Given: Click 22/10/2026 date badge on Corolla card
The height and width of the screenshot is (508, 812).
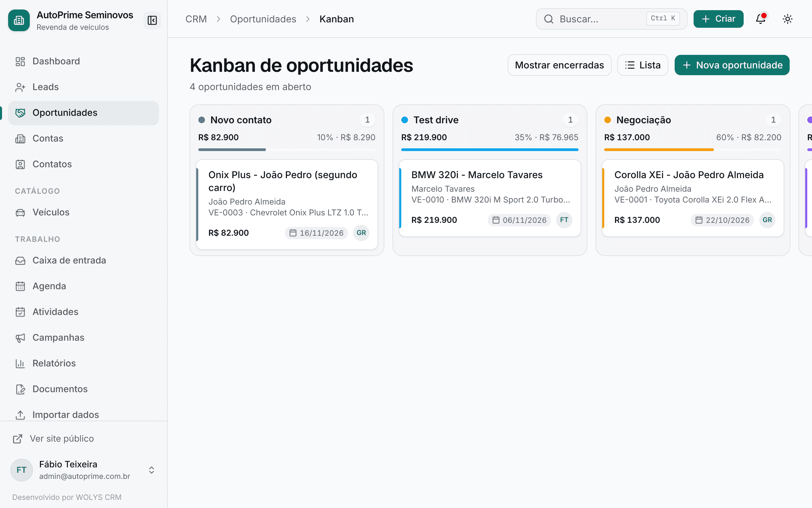Looking at the screenshot, I should [x=722, y=220].
